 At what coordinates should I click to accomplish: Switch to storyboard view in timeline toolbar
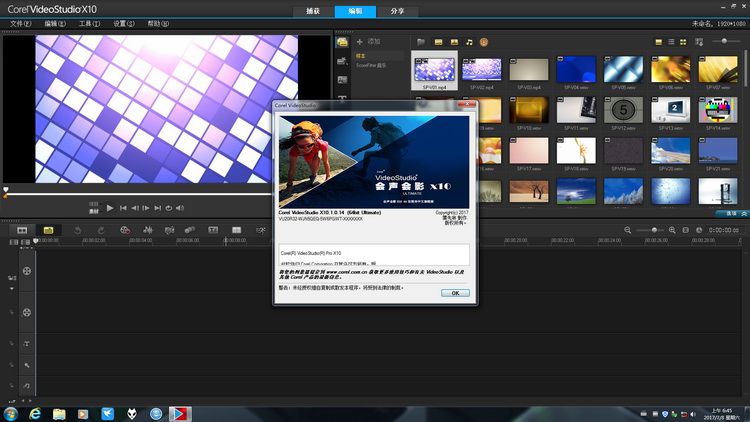22,230
